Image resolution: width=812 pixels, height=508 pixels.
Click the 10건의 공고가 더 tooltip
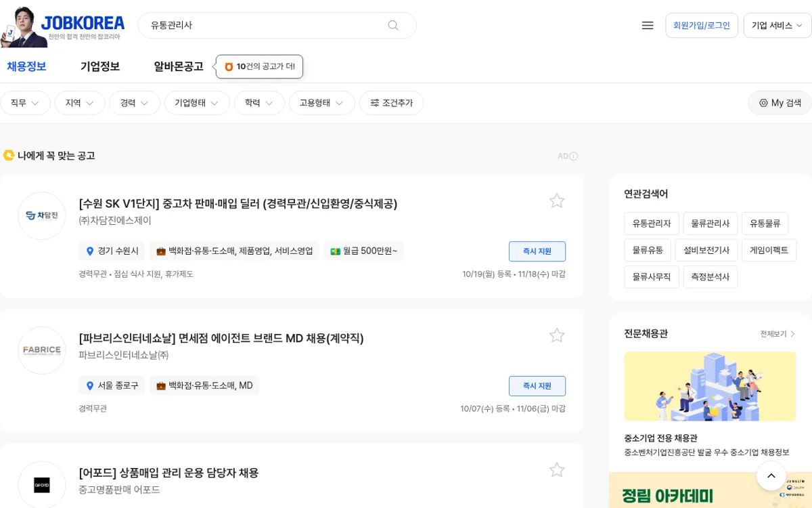[260, 66]
